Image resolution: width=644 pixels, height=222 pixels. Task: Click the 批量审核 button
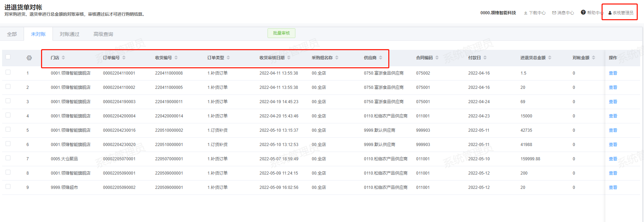coord(281,33)
